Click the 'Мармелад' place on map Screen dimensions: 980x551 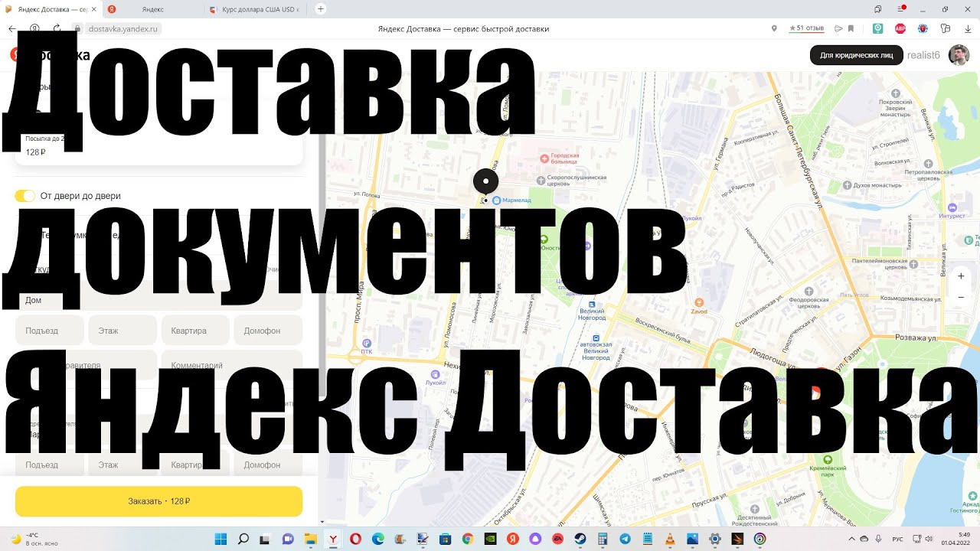(x=511, y=201)
